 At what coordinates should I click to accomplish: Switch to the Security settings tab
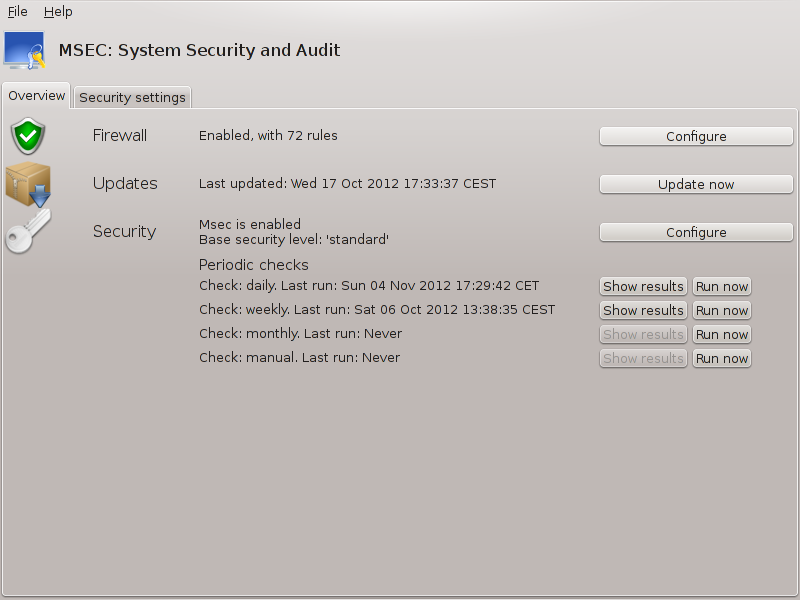pyautogui.click(x=132, y=97)
